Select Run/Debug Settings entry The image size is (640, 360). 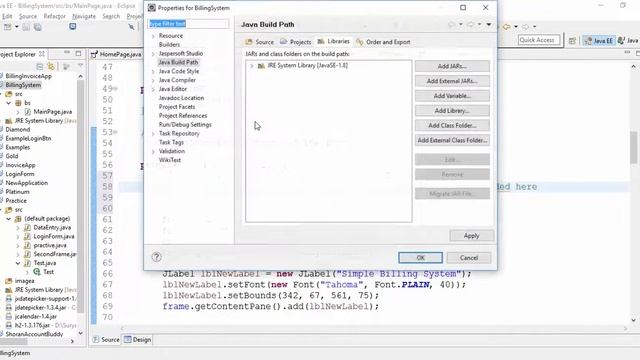(x=185, y=124)
